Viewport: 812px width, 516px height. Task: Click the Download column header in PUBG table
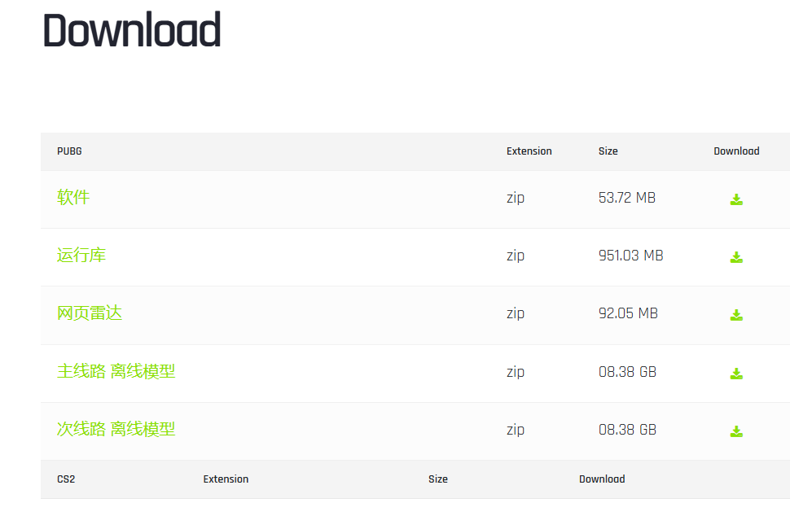pos(736,151)
